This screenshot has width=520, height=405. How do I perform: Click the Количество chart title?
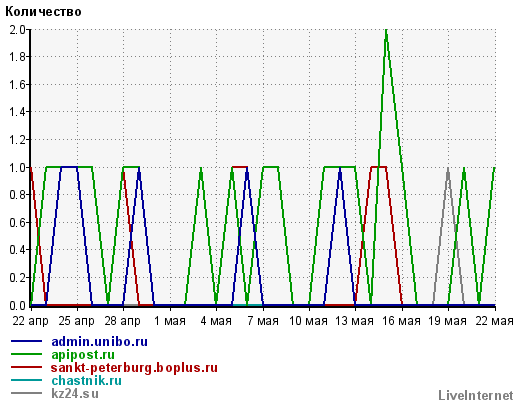pos(43,12)
